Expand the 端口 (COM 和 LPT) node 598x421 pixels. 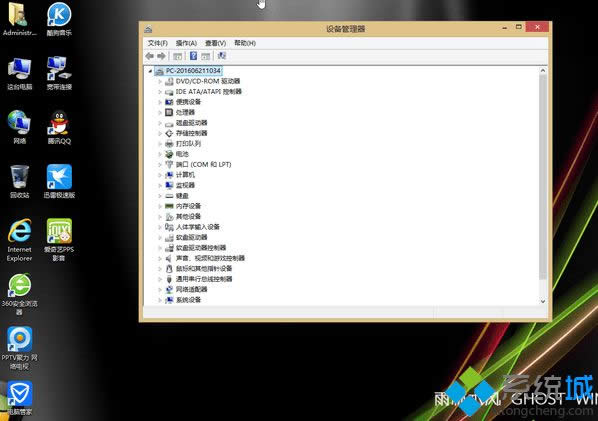(x=160, y=164)
